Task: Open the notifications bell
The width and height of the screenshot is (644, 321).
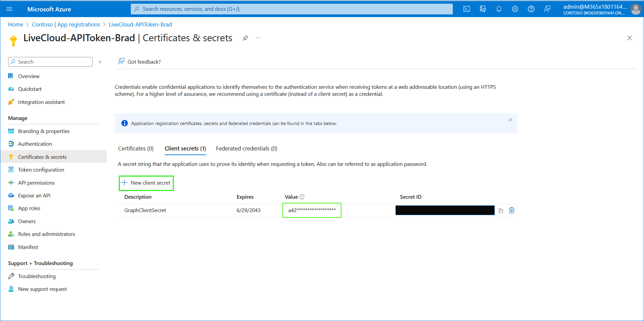Action: point(499,9)
